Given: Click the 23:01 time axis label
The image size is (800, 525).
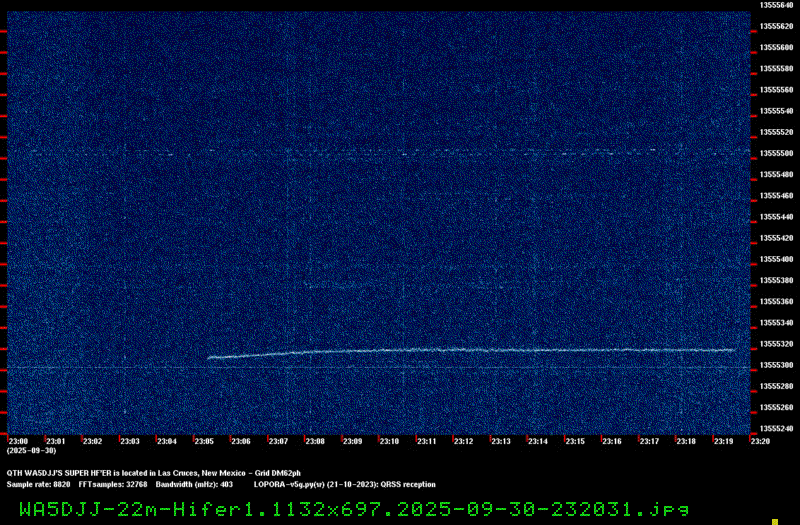Looking at the screenshot, I should (56, 441).
